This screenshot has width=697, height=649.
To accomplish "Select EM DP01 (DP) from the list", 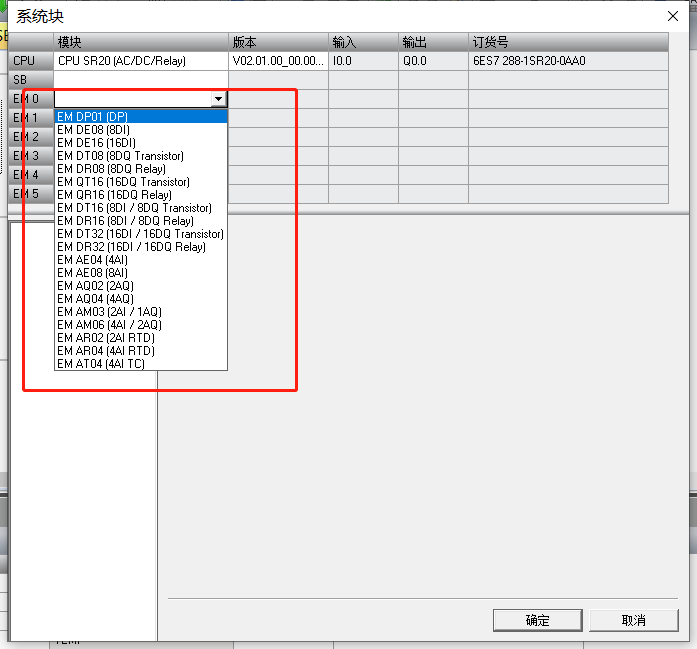I will click(x=140, y=116).
